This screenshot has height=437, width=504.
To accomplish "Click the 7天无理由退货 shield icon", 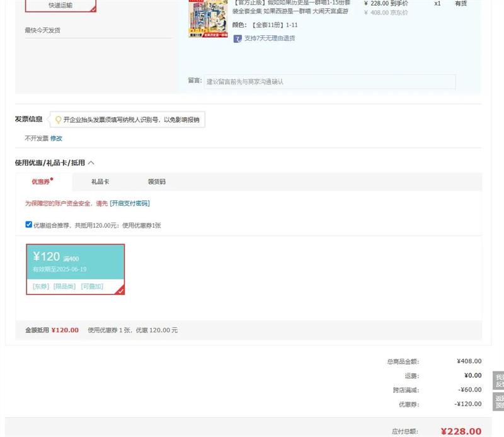I will point(238,38).
